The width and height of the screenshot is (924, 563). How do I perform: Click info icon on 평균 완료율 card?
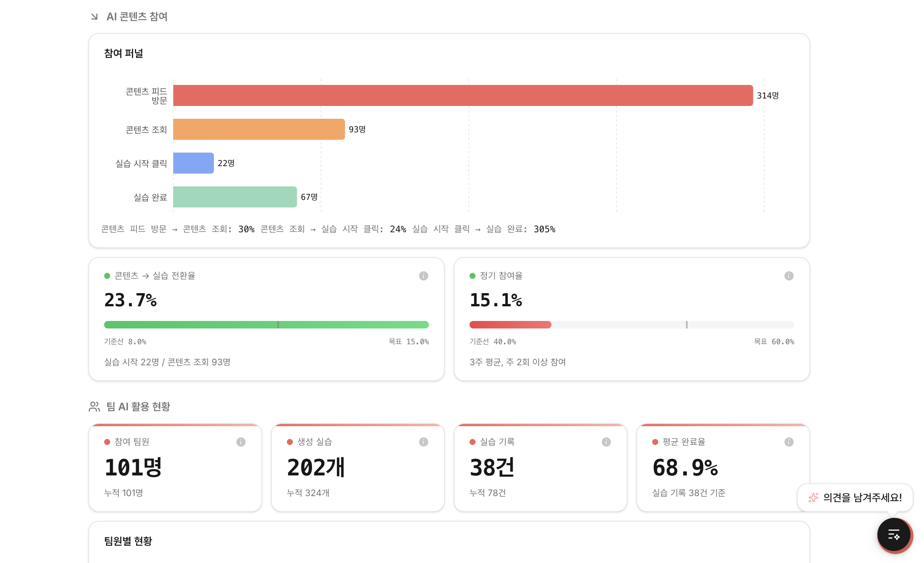tap(789, 442)
